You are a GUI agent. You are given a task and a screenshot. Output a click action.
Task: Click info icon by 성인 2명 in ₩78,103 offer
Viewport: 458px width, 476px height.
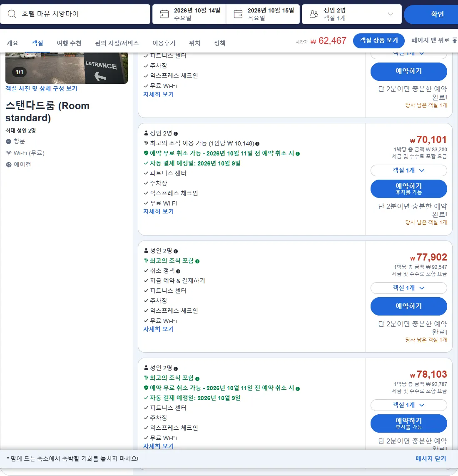(x=176, y=368)
